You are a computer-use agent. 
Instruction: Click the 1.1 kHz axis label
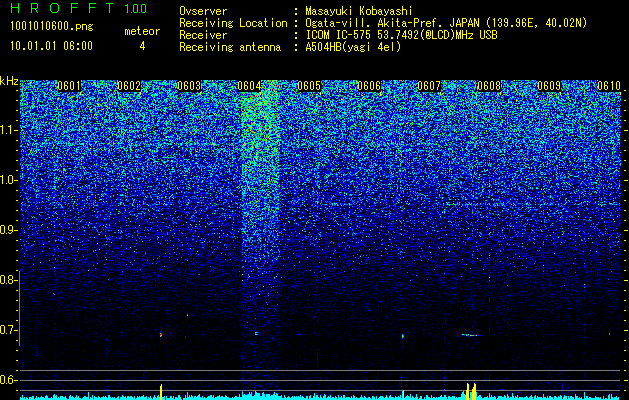[x=8, y=130]
